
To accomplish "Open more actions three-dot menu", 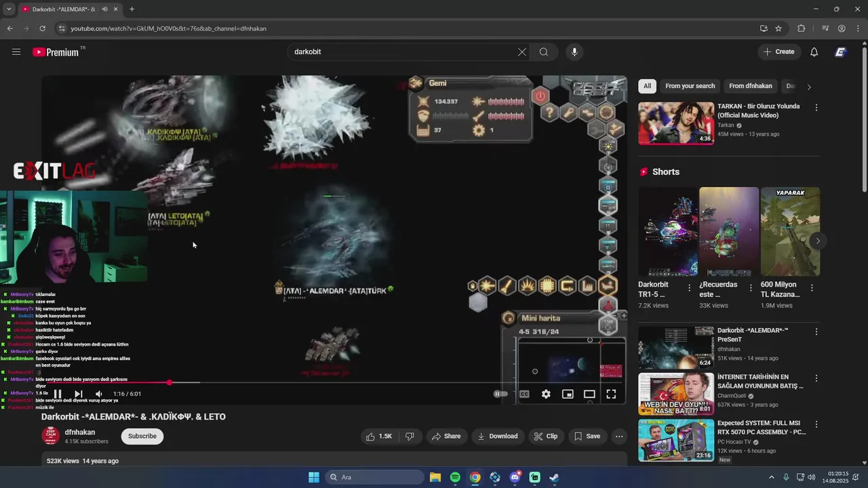I will pyautogui.click(x=619, y=436).
